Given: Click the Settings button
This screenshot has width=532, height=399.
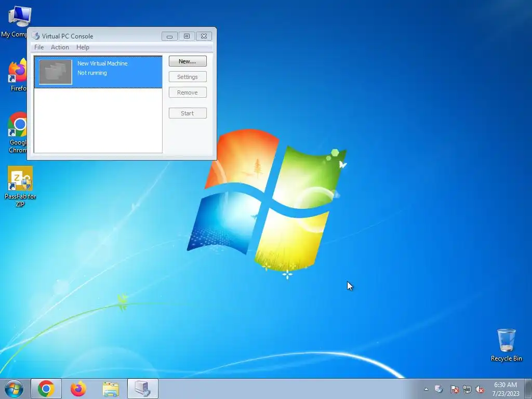Looking at the screenshot, I should [188, 77].
